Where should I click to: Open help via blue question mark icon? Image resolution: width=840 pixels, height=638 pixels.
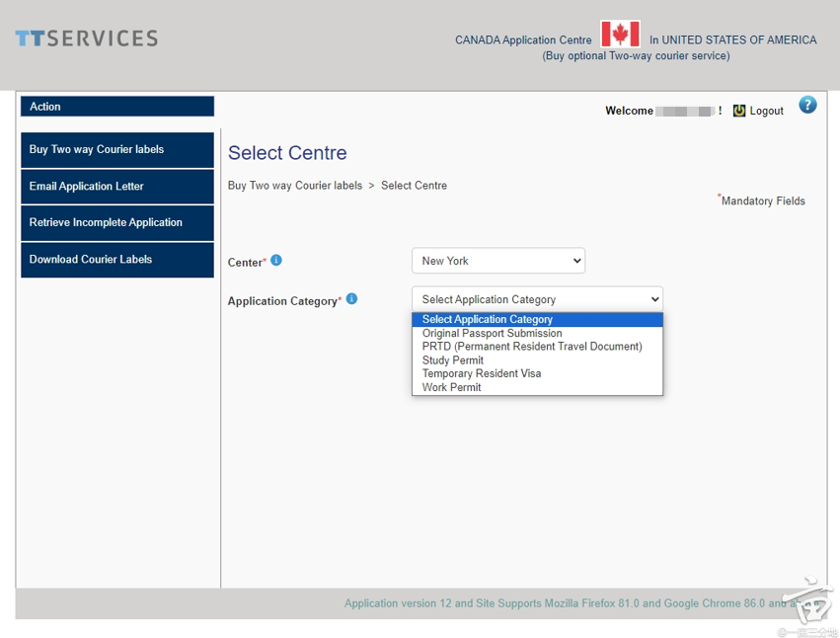tap(807, 105)
